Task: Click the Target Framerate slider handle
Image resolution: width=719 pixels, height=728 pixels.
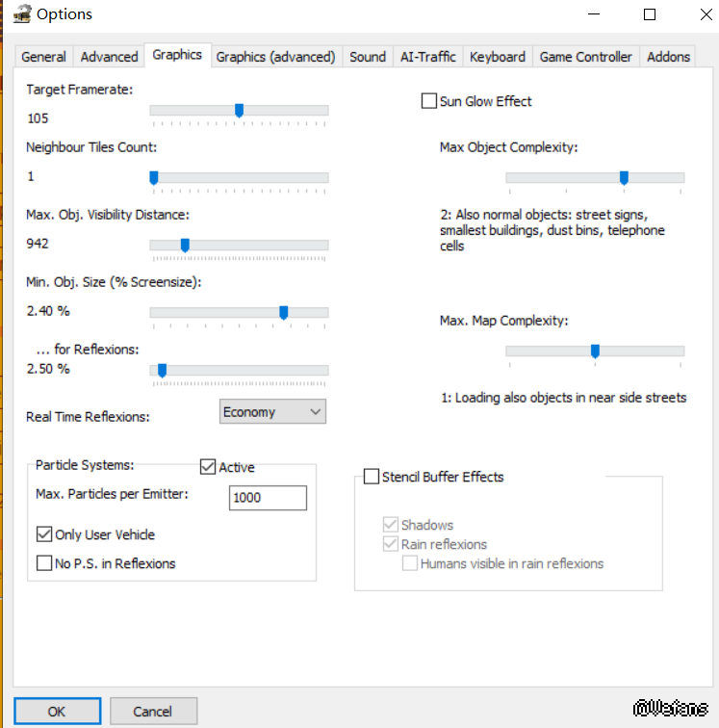Action: coord(239,111)
